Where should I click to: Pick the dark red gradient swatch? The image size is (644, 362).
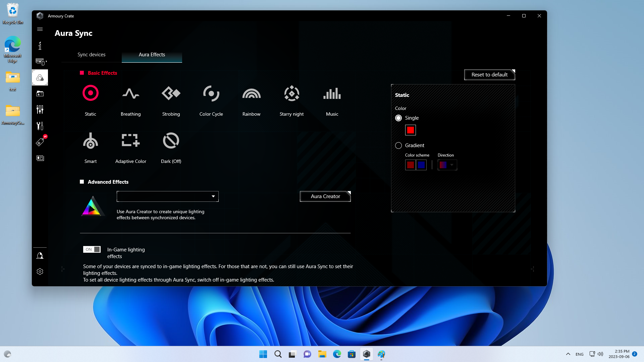tap(411, 165)
